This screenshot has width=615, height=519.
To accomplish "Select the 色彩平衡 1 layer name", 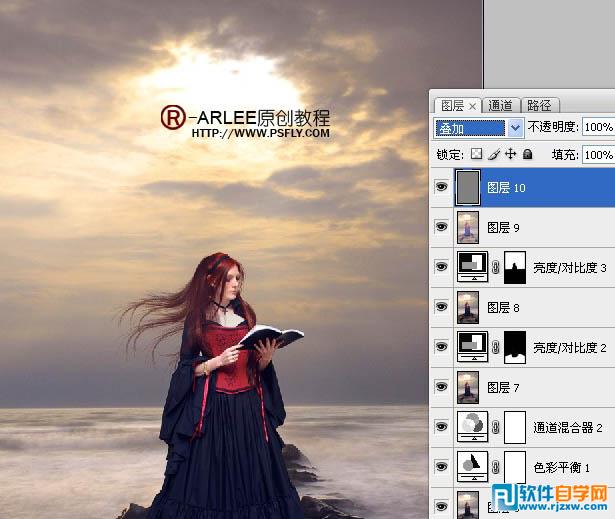I will (562, 468).
